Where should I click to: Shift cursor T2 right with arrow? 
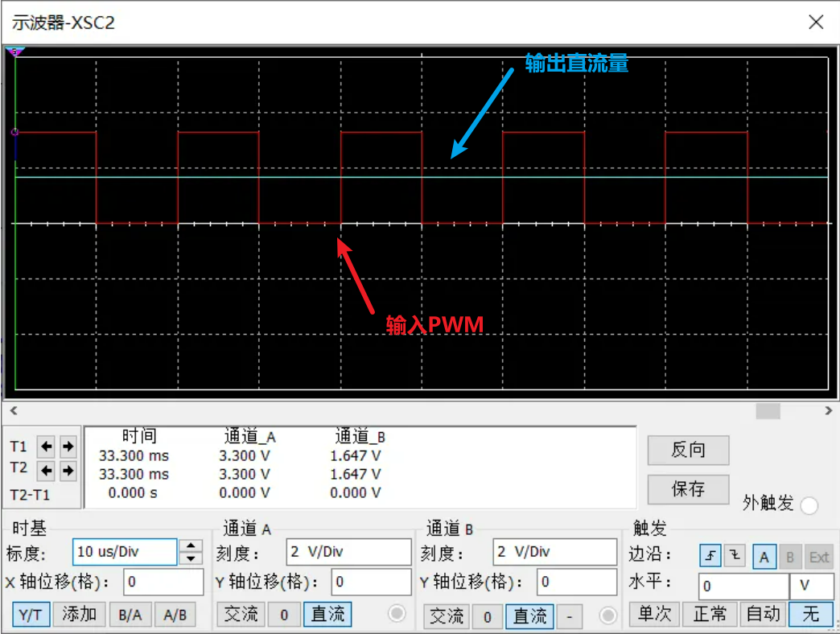68,470
